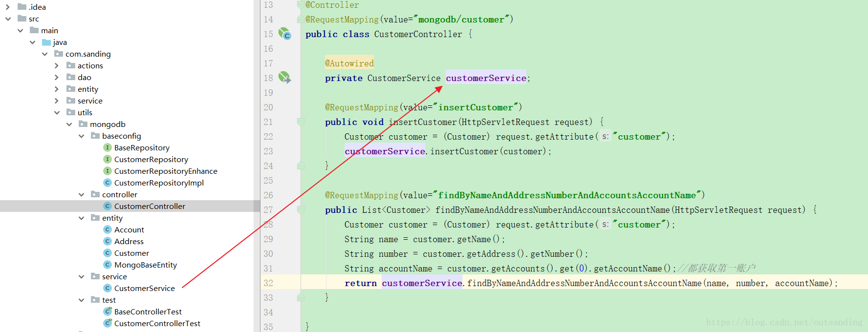Click the controller package folder icon
The width and height of the screenshot is (868, 332).
(95, 194)
